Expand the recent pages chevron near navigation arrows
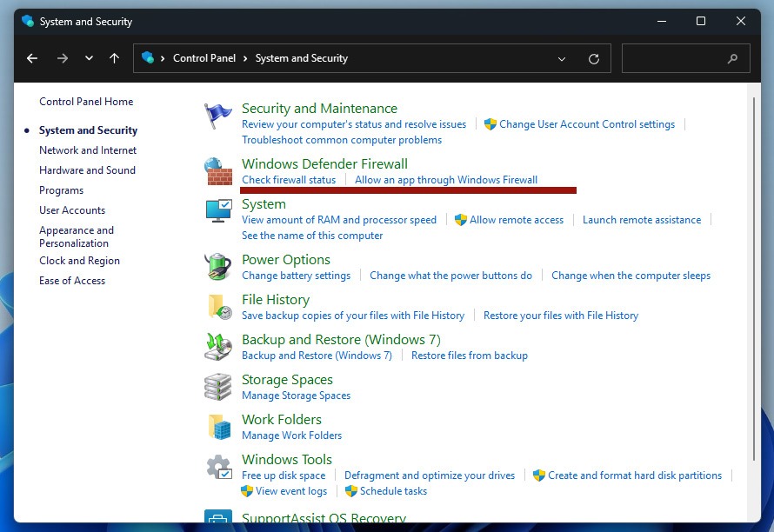The image size is (774, 532). [x=89, y=58]
